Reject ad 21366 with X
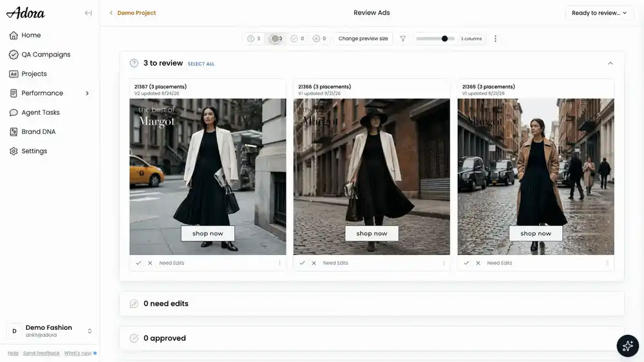Viewport: 644px width, 362px height. (x=314, y=263)
